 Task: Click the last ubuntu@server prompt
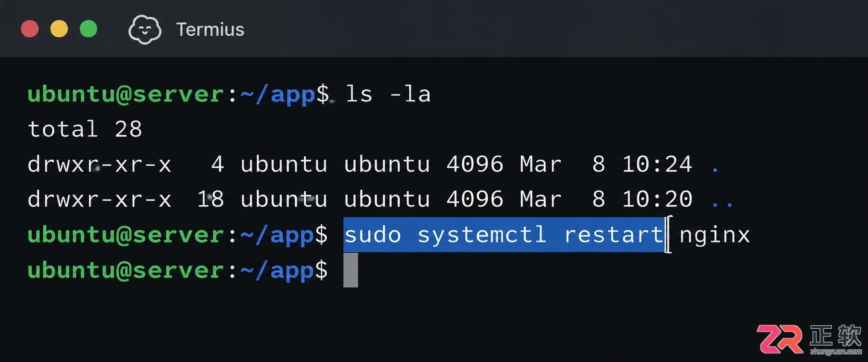(x=126, y=270)
